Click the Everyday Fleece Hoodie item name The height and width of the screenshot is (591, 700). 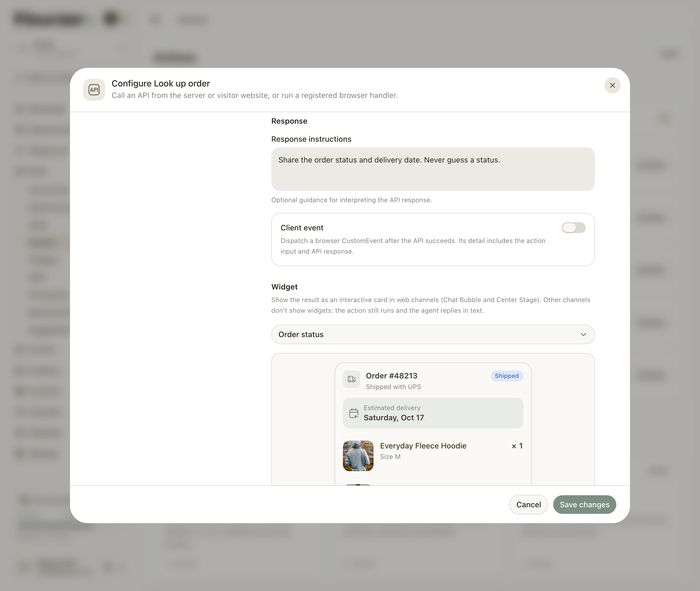423,446
